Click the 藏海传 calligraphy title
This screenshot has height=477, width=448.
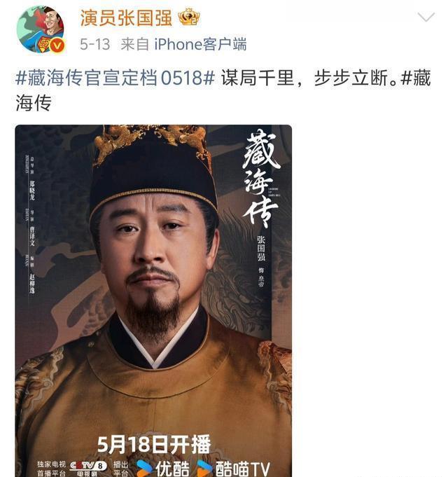pos(261,179)
